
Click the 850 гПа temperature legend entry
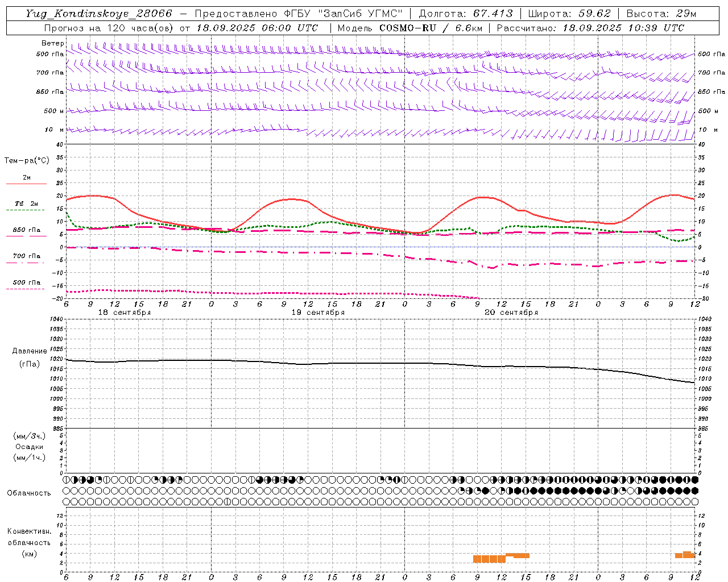click(26, 230)
